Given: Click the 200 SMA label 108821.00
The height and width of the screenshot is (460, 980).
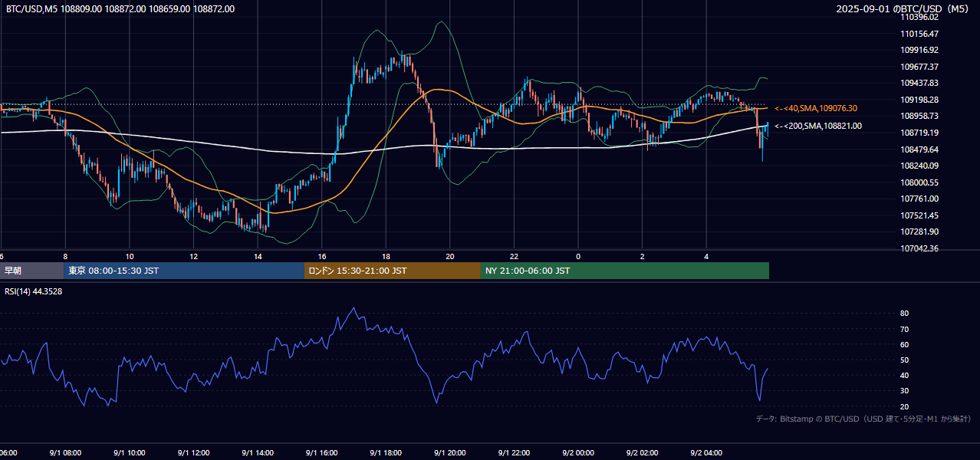Looking at the screenshot, I should [817, 126].
